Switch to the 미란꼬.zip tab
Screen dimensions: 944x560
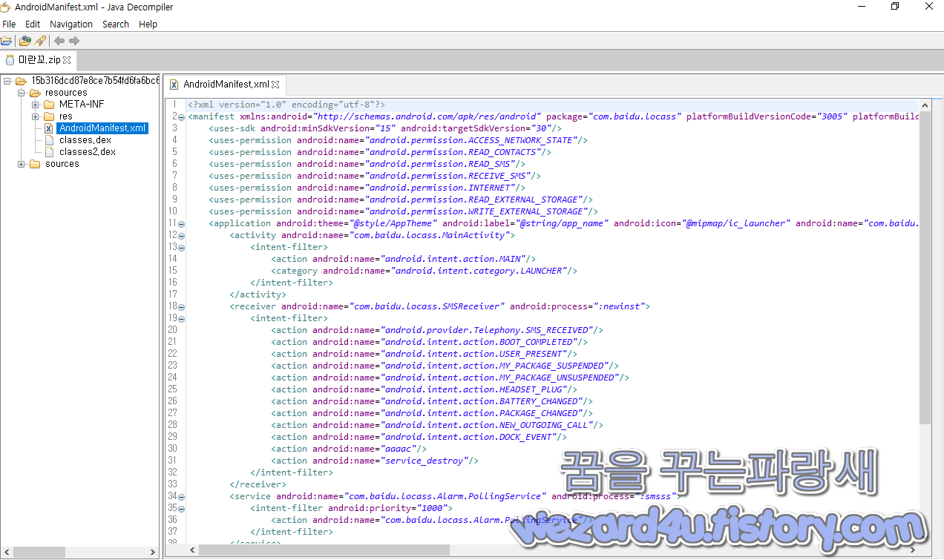point(39,60)
